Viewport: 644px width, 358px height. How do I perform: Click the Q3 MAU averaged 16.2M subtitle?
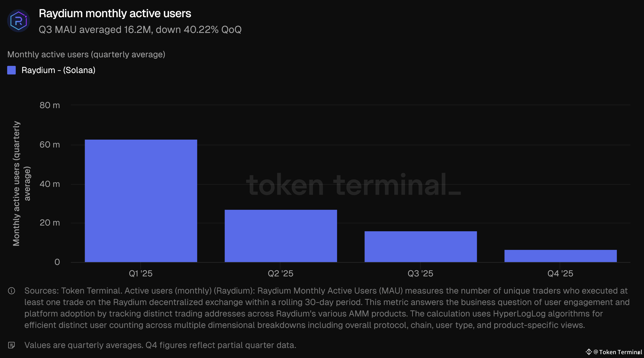(140, 30)
